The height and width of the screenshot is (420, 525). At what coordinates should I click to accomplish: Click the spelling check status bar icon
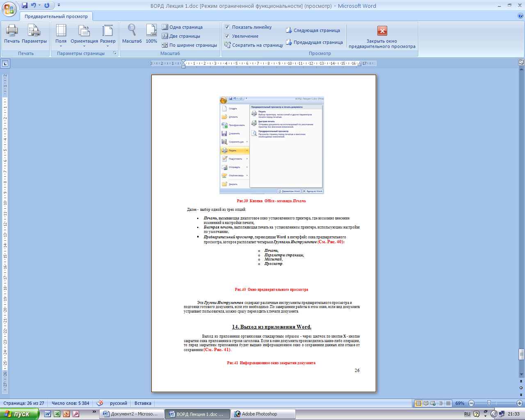click(100, 403)
